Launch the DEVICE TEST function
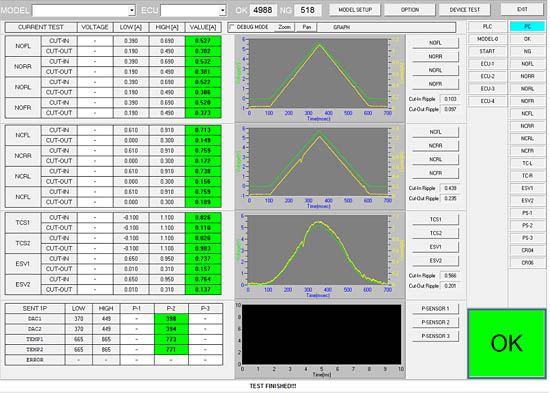This screenshot has width=550, height=393. tap(465, 10)
